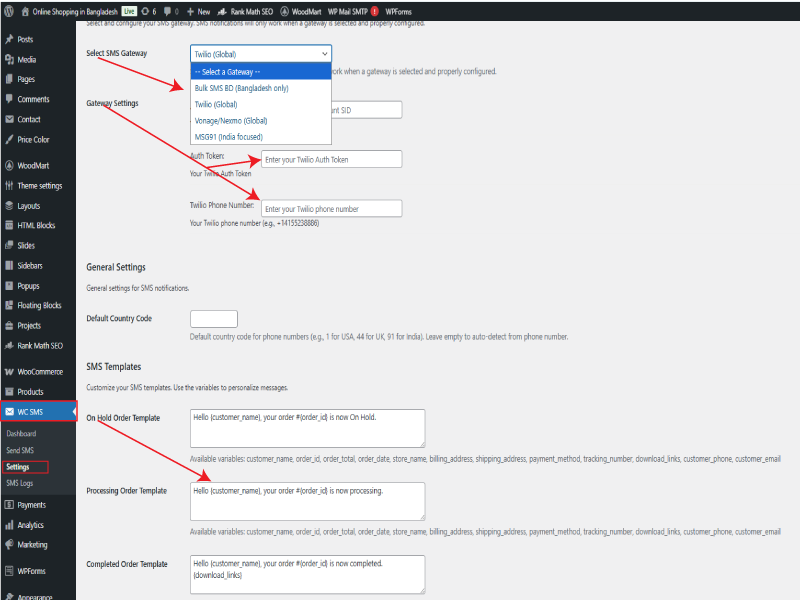Click the Slides icon in sidebar

coord(9,245)
